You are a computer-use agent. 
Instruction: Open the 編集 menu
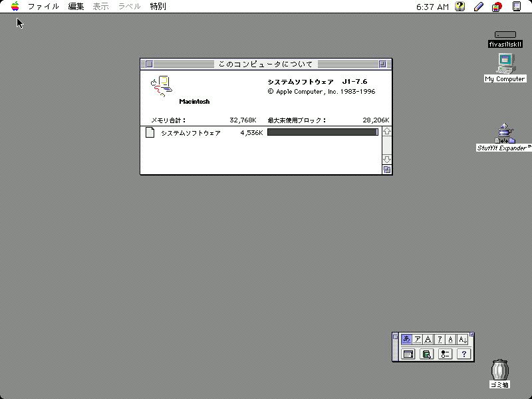(76, 7)
